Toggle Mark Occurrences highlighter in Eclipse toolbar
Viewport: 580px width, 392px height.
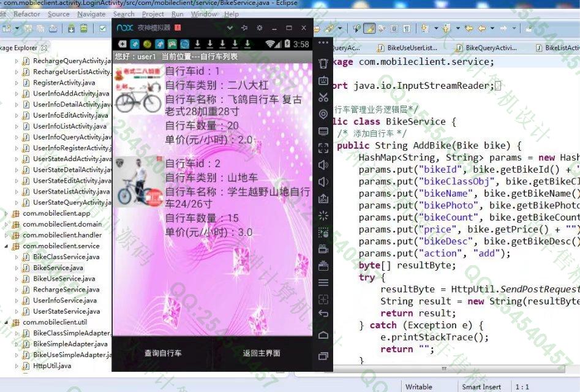369,28
